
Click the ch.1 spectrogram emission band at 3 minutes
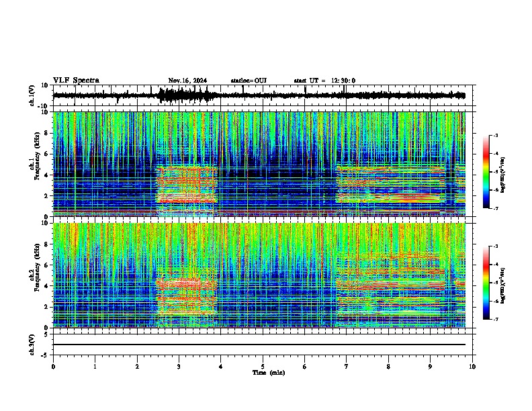[x=186, y=185]
